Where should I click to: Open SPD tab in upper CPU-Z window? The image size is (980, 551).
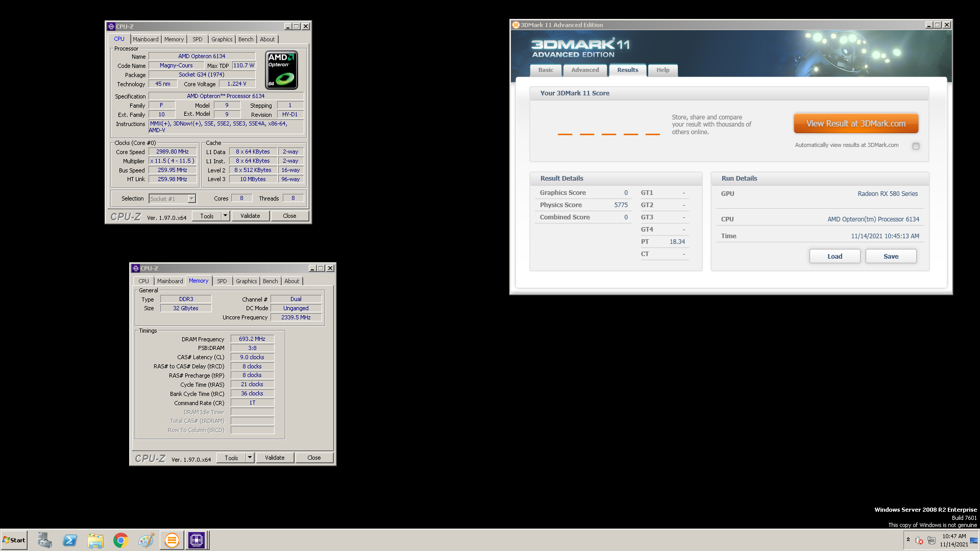[198, 39]
